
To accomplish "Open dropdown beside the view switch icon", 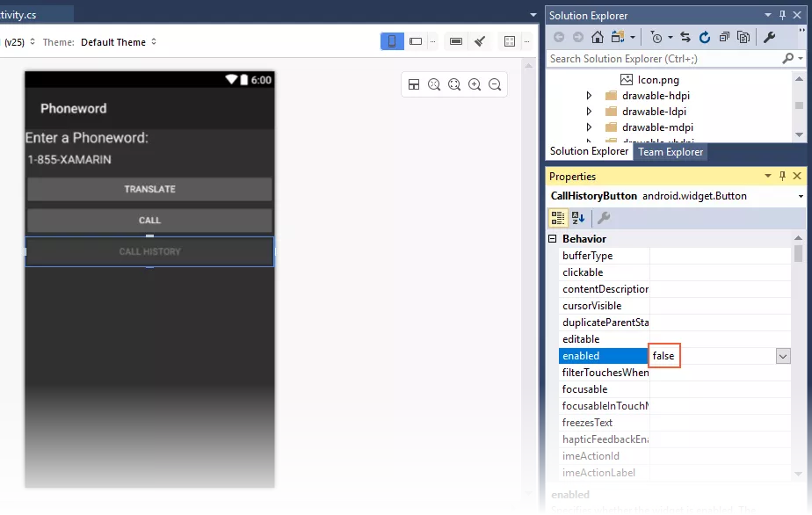I will (x=633, y=37).
